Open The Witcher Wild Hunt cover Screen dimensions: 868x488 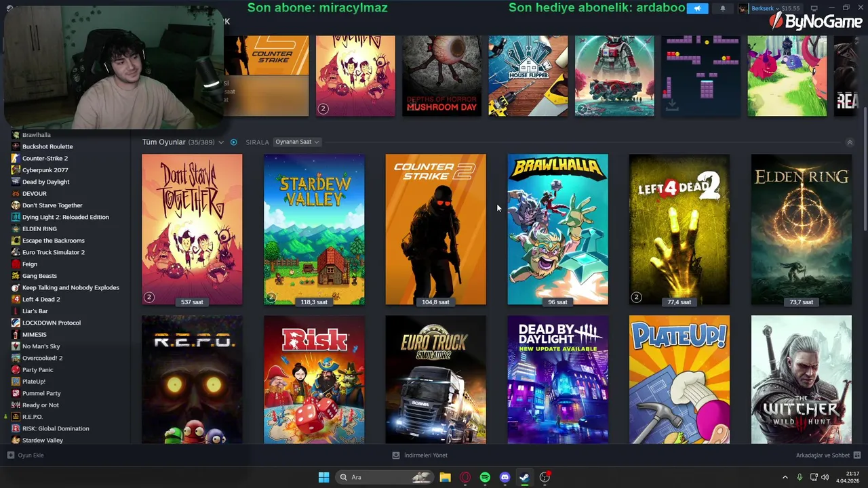pos(801,380)
